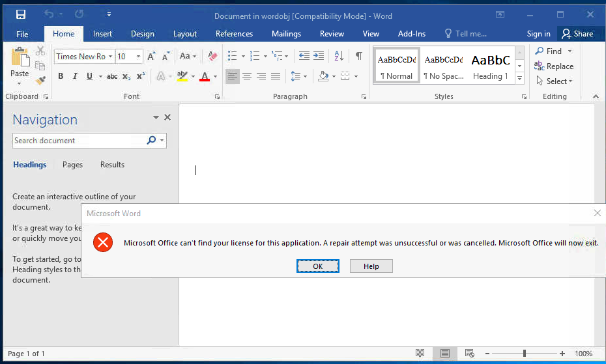This screenshot has width=606, height=364.
Task: Toggle Center paragraph alignment
Action: click(x=247, y=77)
